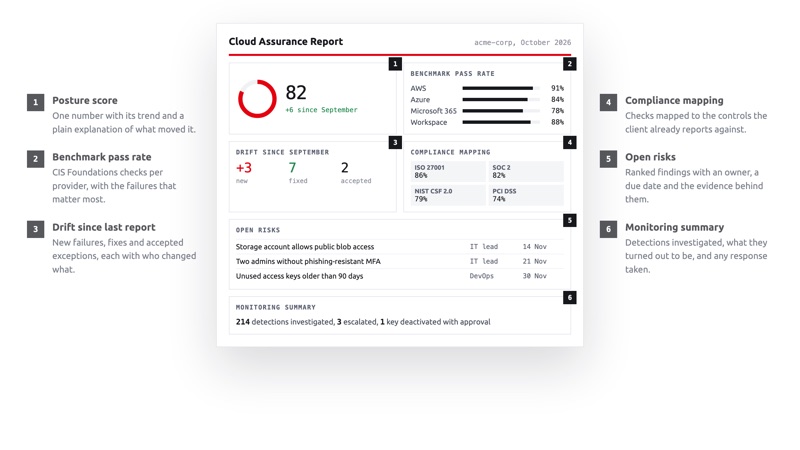The image size is (800, 450).
Task: Click the 'Compliance mapping' legend heading
Action: [674, 101]
